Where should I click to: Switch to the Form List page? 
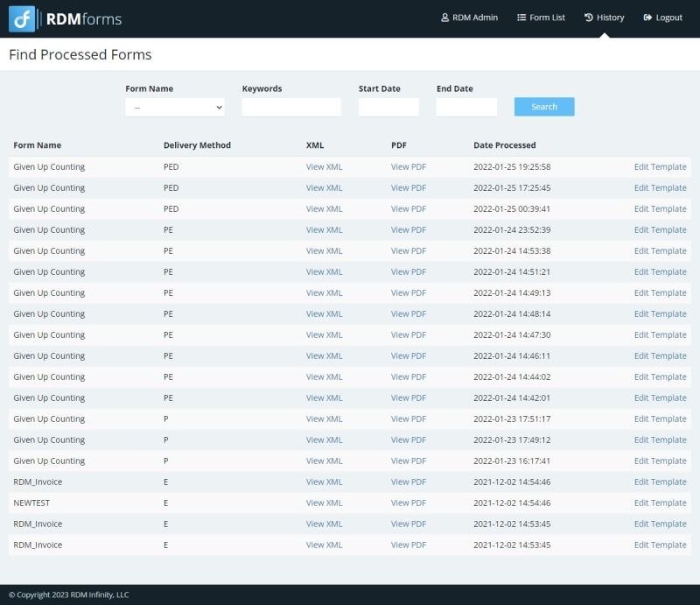click(543, 17)
